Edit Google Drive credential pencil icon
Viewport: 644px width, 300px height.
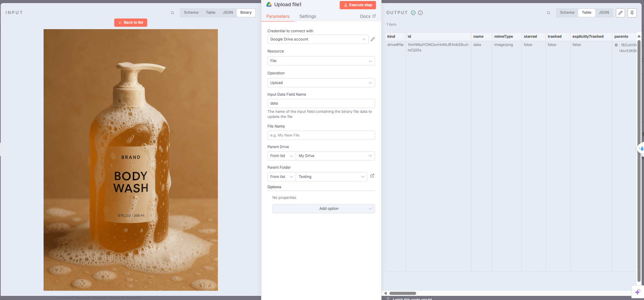point(373,39)
